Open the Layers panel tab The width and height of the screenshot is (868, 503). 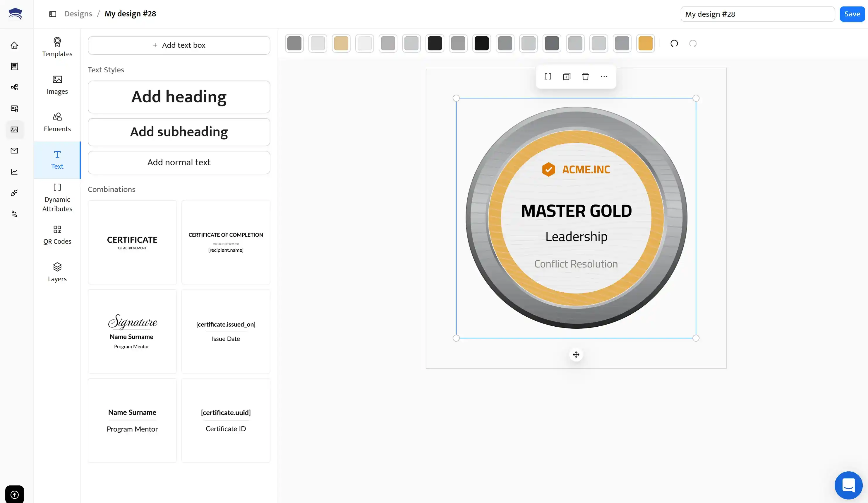click(x=57, y=272)
